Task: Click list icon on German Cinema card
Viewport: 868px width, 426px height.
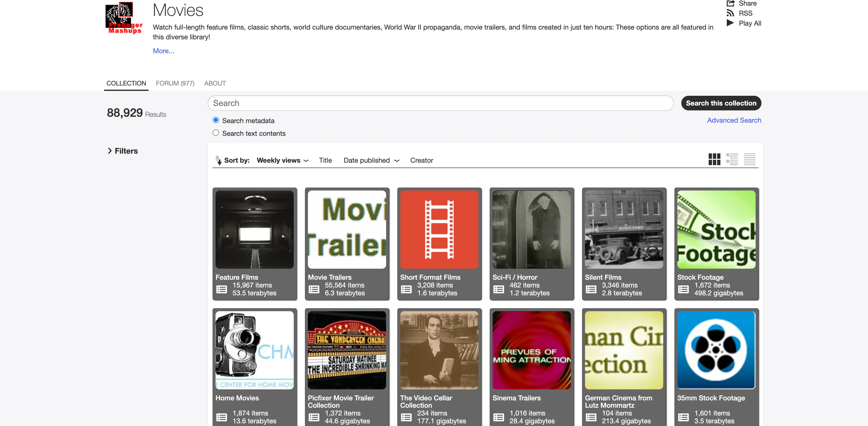Action: click(591, 417)
